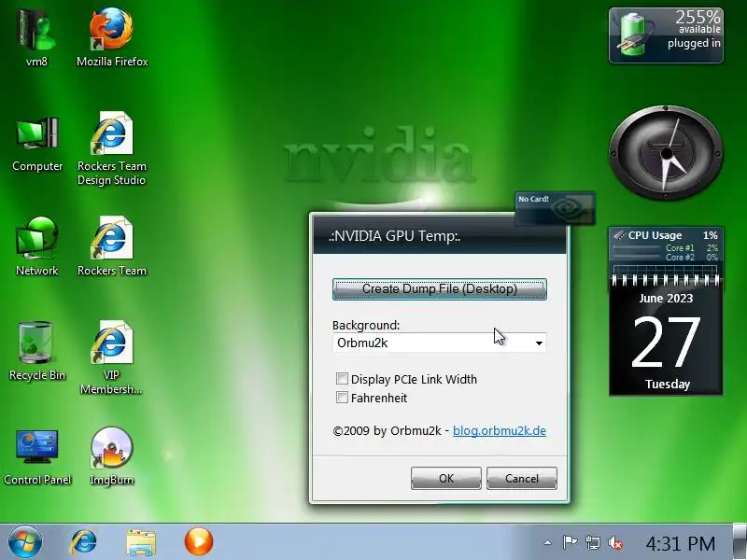Screen dimensions: 747x560
Task: Click the analog clock gadget
Action: click(666, 153)
